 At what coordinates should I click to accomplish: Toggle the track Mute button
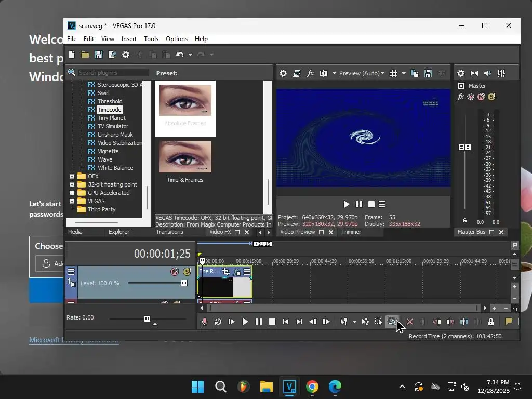pos(175,272)
